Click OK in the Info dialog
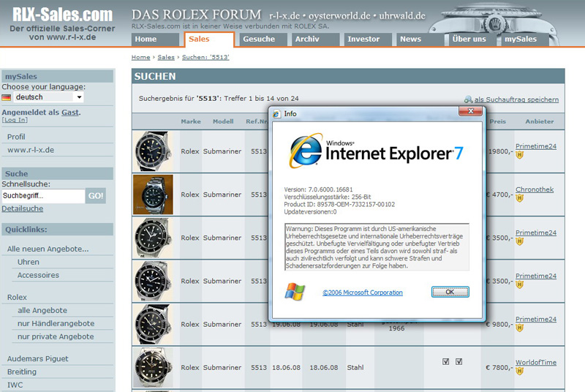585x392 pixels. click(x=450, y=292)
